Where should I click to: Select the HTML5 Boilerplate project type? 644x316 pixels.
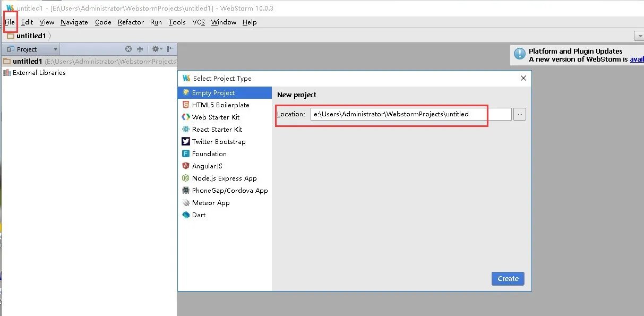220,105
